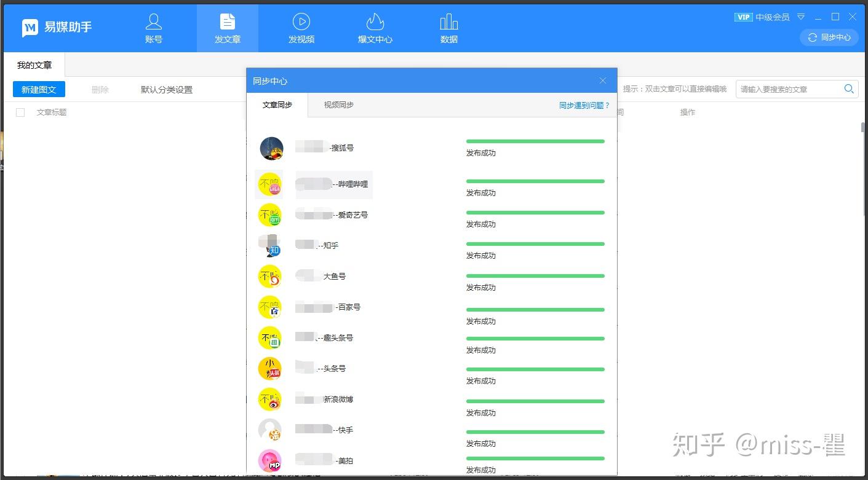The image size is (868, 480).
Task: Click 发布成功 status under 哔哩哔哩
Action: coord(481,193)
